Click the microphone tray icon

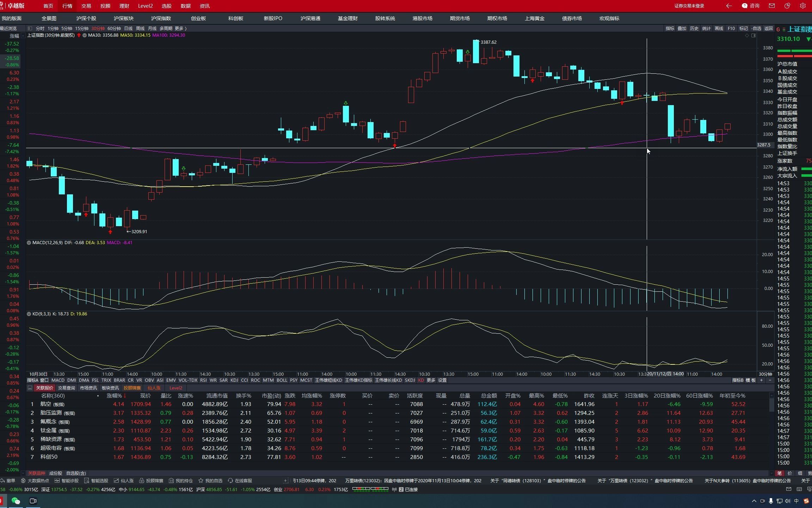(771, 501)
